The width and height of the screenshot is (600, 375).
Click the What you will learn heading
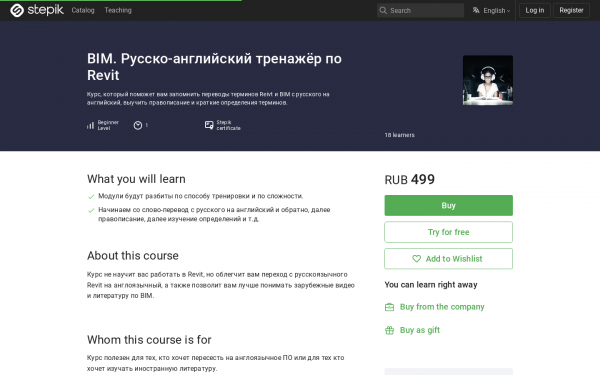(x=136, y=179)
